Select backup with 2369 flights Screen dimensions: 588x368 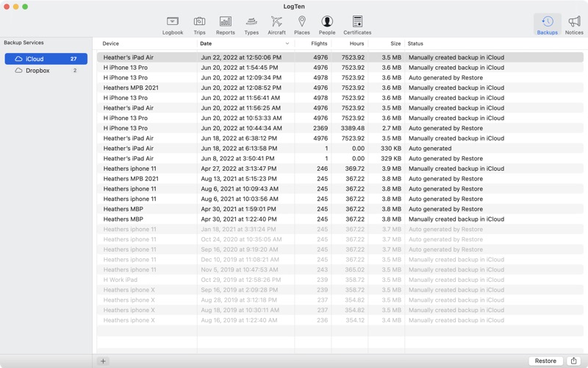click(340, 128)
